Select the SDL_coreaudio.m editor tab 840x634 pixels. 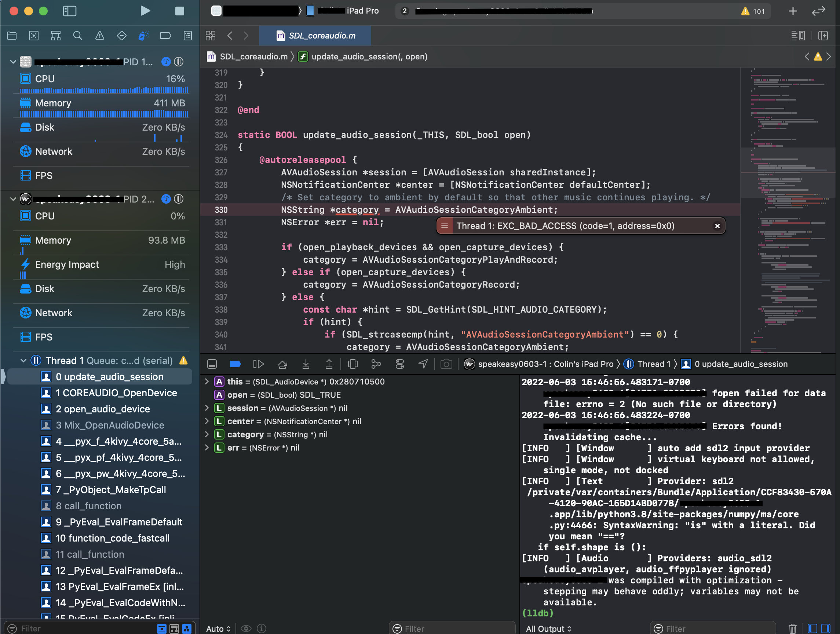click(x=315, y=36)
